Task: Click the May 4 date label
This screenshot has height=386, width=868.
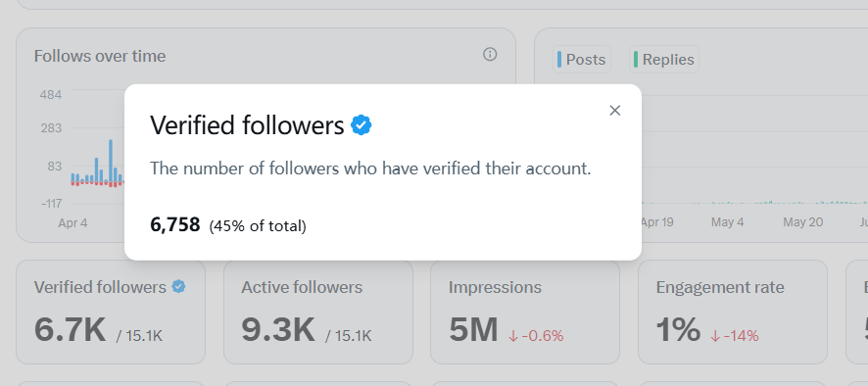Action: (x=727, y=222)
